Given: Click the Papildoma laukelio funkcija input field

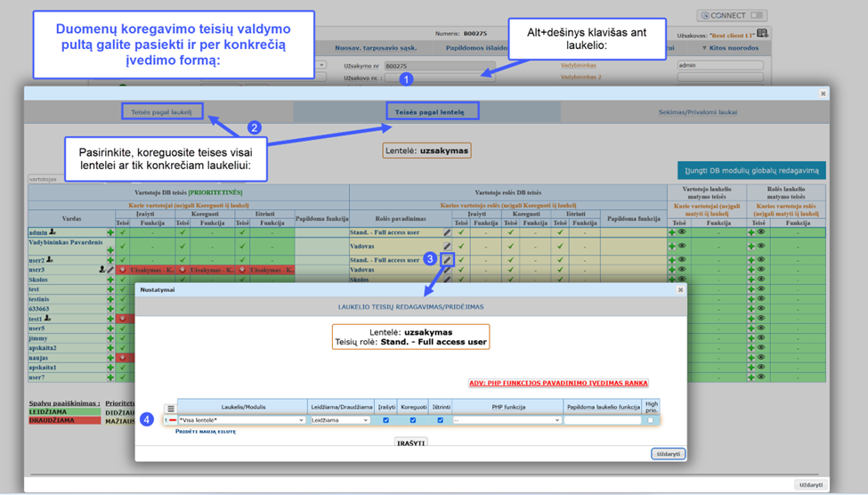Looking at the screenshot, I should pos(603,420).
